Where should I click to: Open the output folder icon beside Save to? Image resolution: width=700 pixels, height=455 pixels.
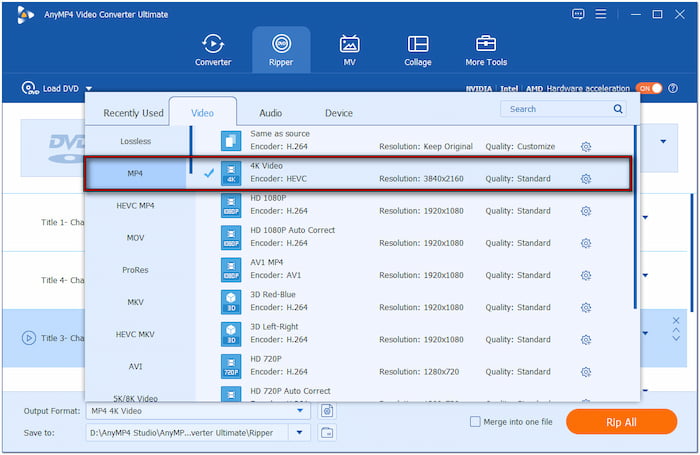(327, 432)
